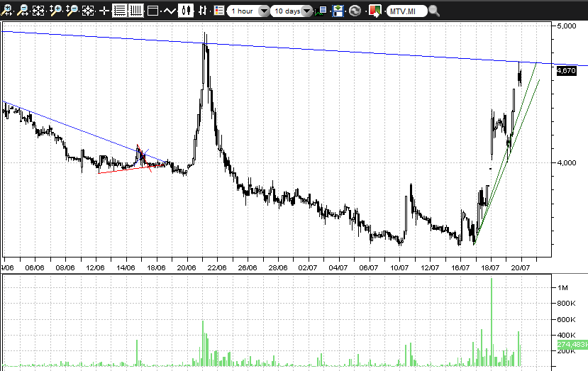Screen dimensions: 588x371
Task: Click the horizontal zoom-out magnifier icon
Action: [23, 11]
